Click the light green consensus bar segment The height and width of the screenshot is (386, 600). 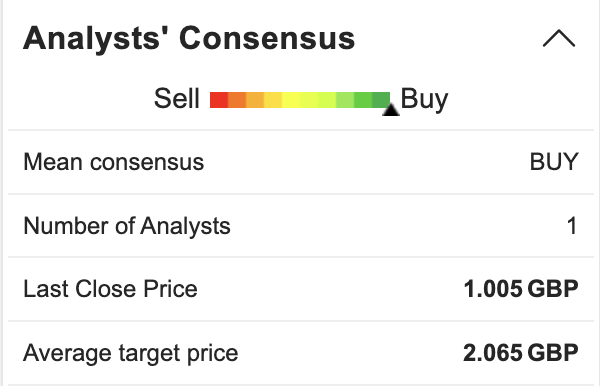pyautogui.click(x=345, y=99)
